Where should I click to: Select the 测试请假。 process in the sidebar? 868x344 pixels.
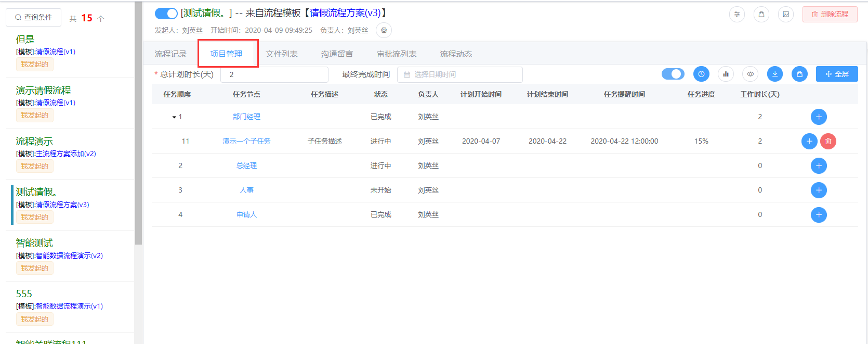[x=36, y=192]
